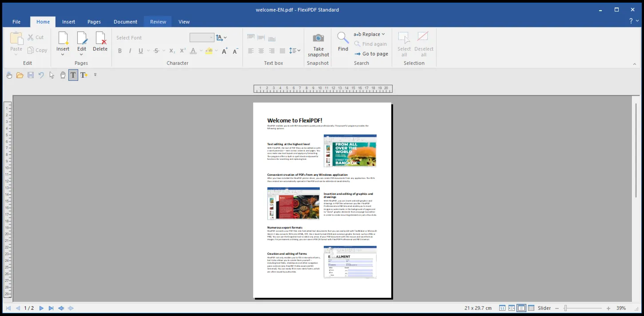Justify text in text box
The image size is (644, 316).
[x=282, y=51]
